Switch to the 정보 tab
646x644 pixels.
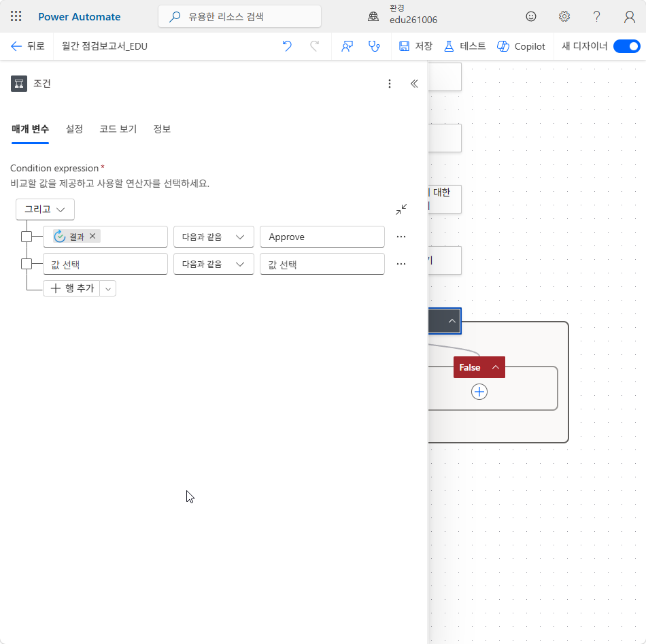[x=162, y=129]
